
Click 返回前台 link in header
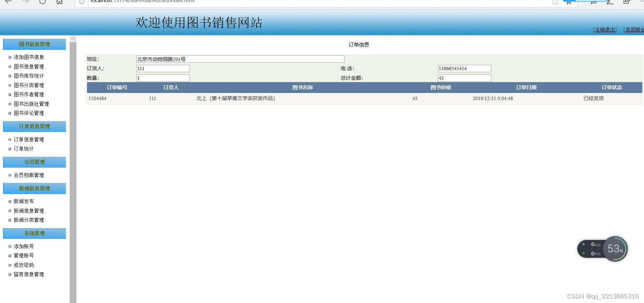(634, 30)
